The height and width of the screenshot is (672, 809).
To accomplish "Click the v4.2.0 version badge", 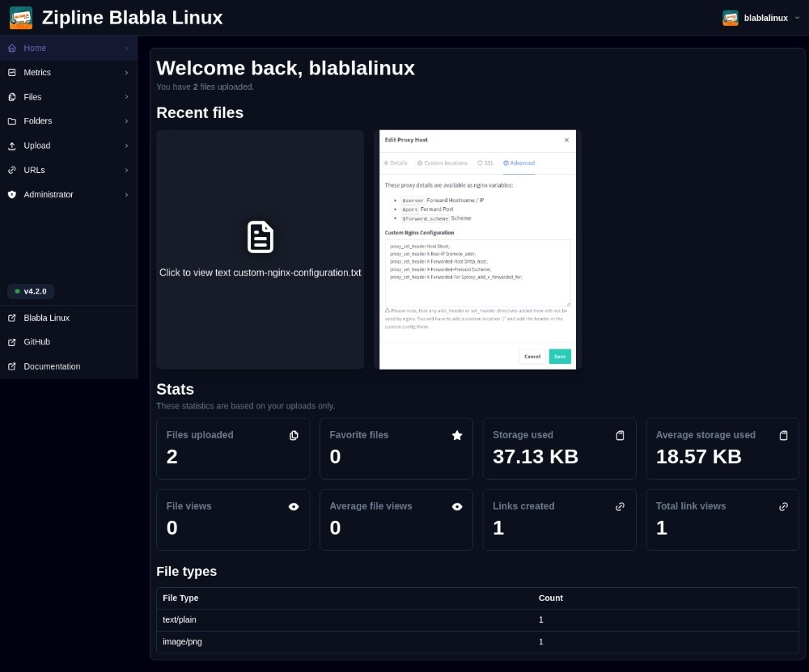I will click(x=32, y=291).
